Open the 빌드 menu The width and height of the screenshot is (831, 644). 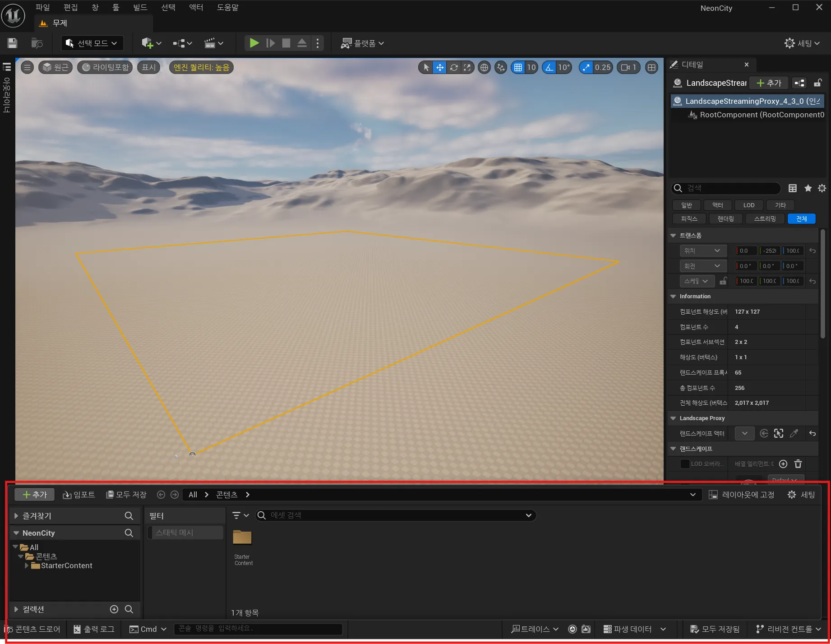[140, 8]
